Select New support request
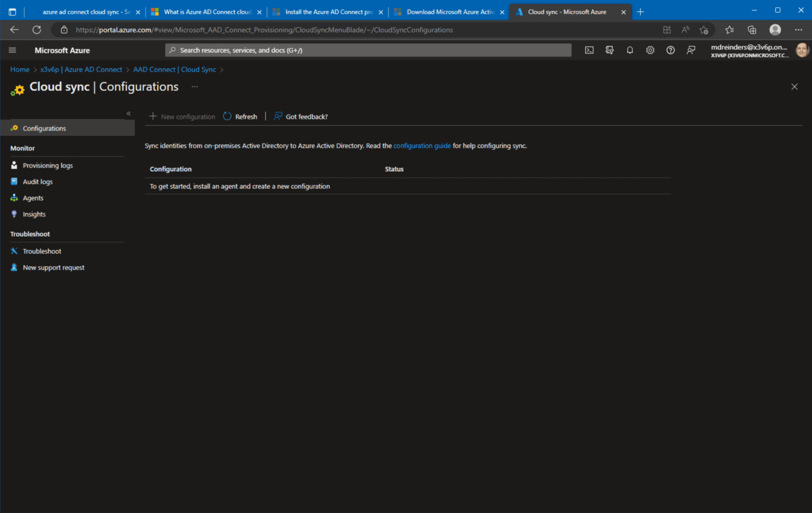The width and height of the screenshot is (812, 513). click(53, 267)
